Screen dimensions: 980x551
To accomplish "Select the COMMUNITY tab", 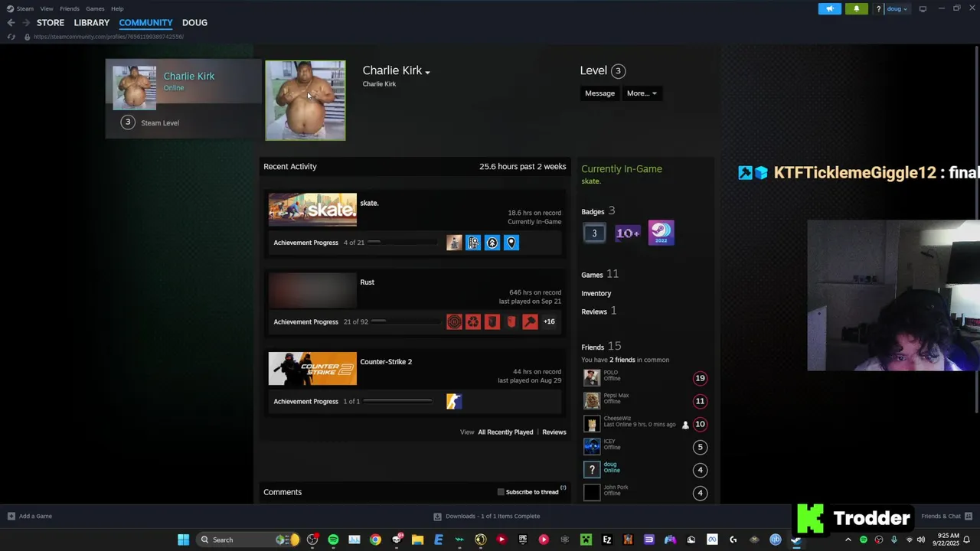I will tap(145, 22).
